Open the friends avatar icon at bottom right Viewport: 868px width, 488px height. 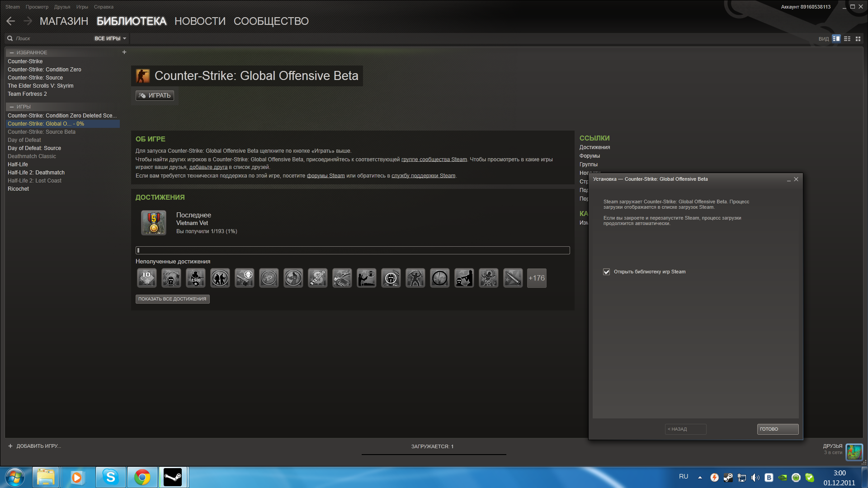click(x=854, y=452)
